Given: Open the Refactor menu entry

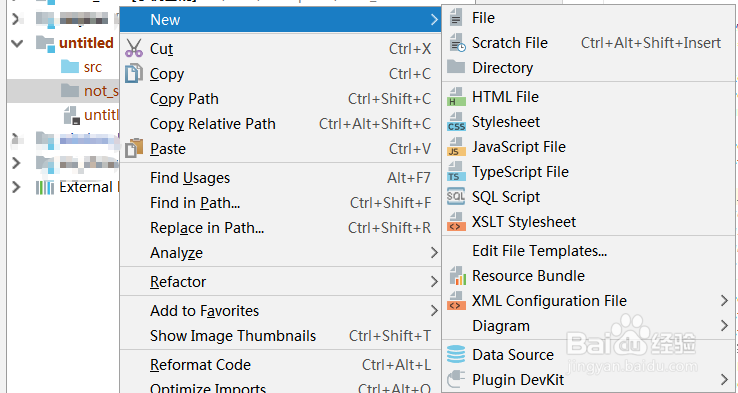Looking at the screenshot, I should pyautogui.click(x=281, y=281).
